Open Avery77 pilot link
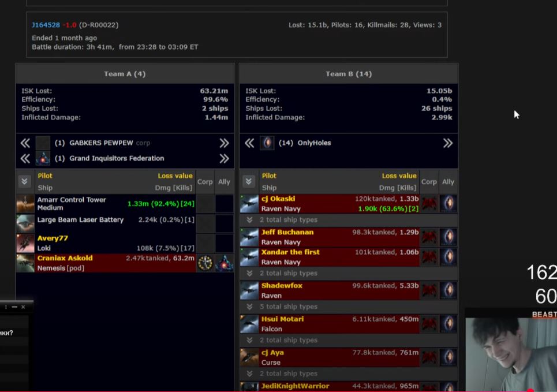This screenshot has width=557, height=392. [x=53, y=238]
